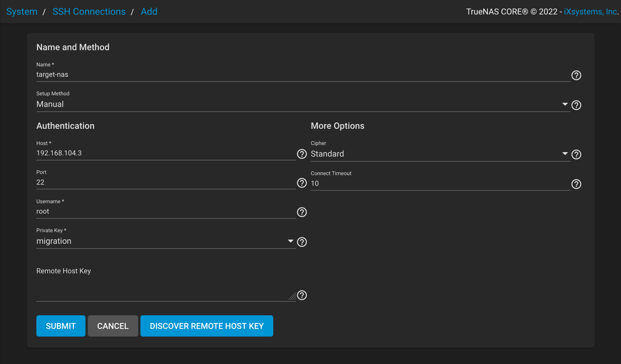
Task: Open help for Connect Timeout
Action: 576,184
